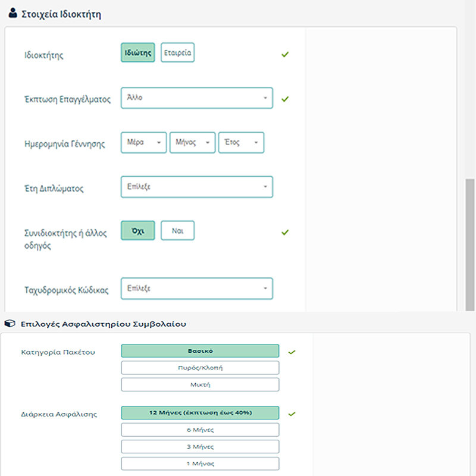The image size is (476, 476).
Task: Choose Ναι for co-owner option
Action: pyautogui.click(x=177, y=230)
